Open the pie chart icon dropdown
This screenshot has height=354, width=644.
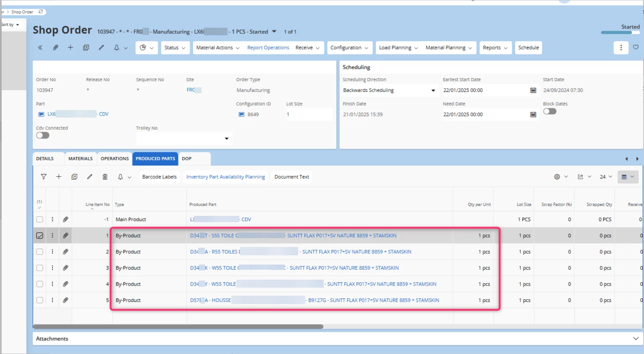tap(147, 48)
